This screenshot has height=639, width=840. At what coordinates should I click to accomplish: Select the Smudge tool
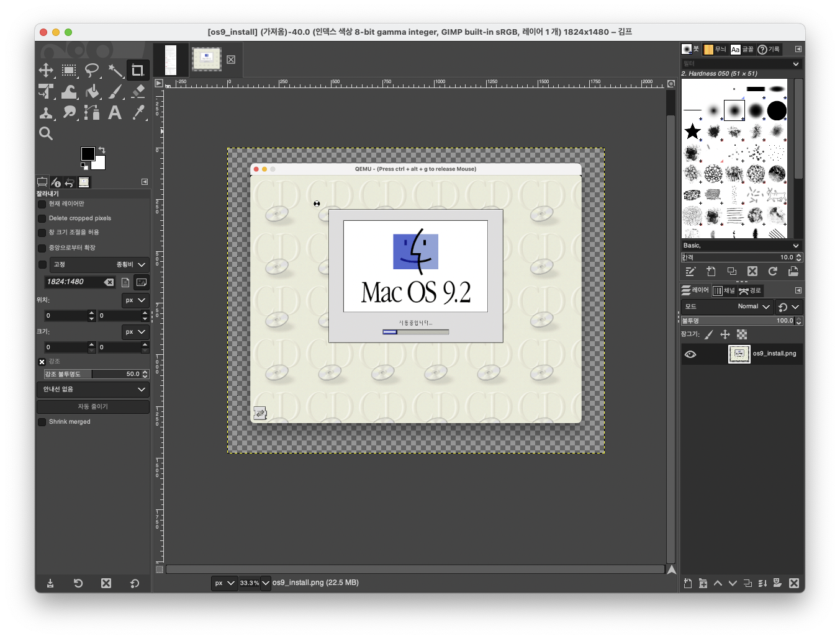click(69, 113)
